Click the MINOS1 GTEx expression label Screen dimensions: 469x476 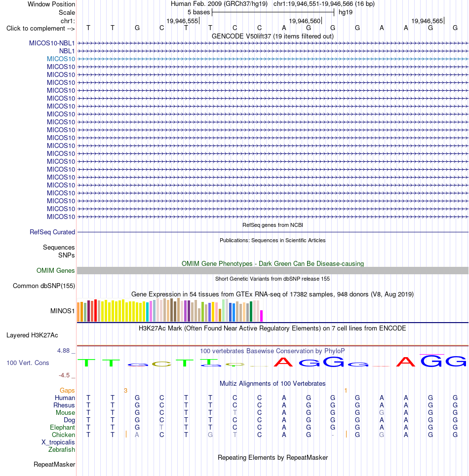click(63, 311)
